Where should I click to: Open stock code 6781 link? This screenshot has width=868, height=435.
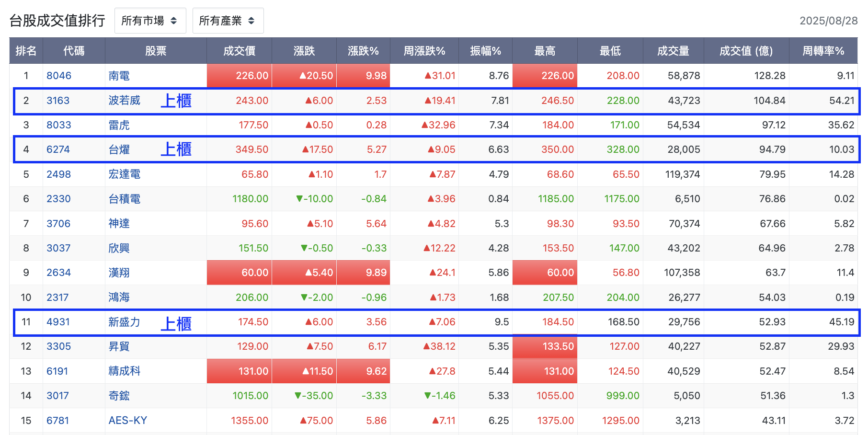tap(57, 421)
